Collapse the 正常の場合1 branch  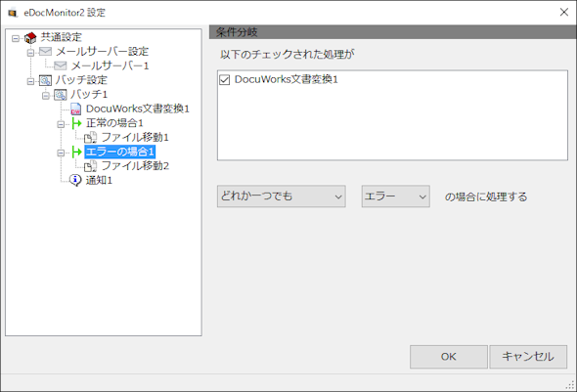(61, 124)
